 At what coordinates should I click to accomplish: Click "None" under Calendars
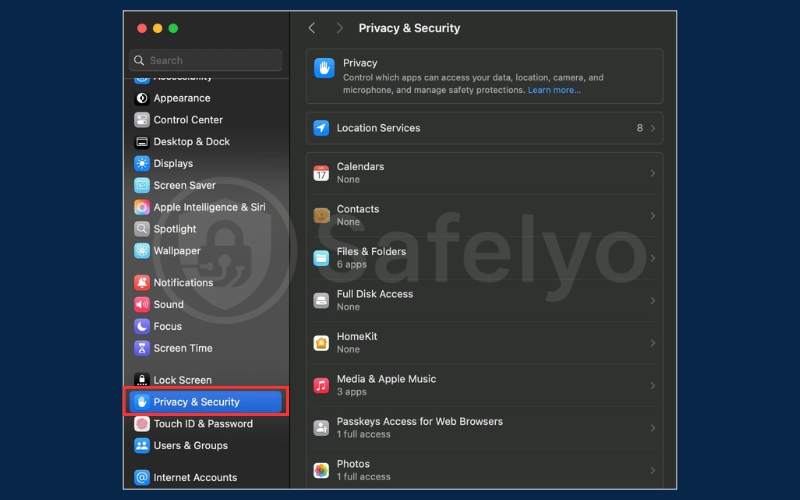(348, 180)
